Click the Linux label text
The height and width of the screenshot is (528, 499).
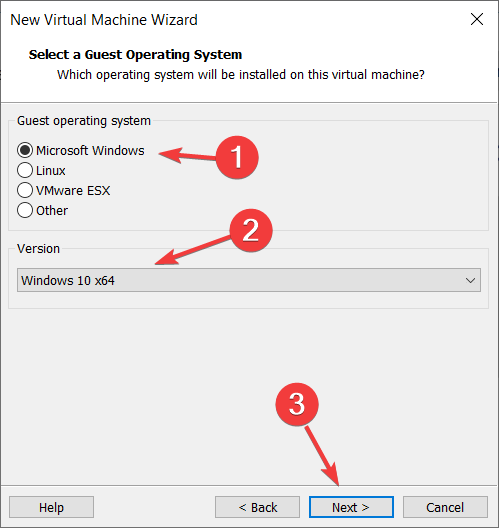[x=51, y=171]
